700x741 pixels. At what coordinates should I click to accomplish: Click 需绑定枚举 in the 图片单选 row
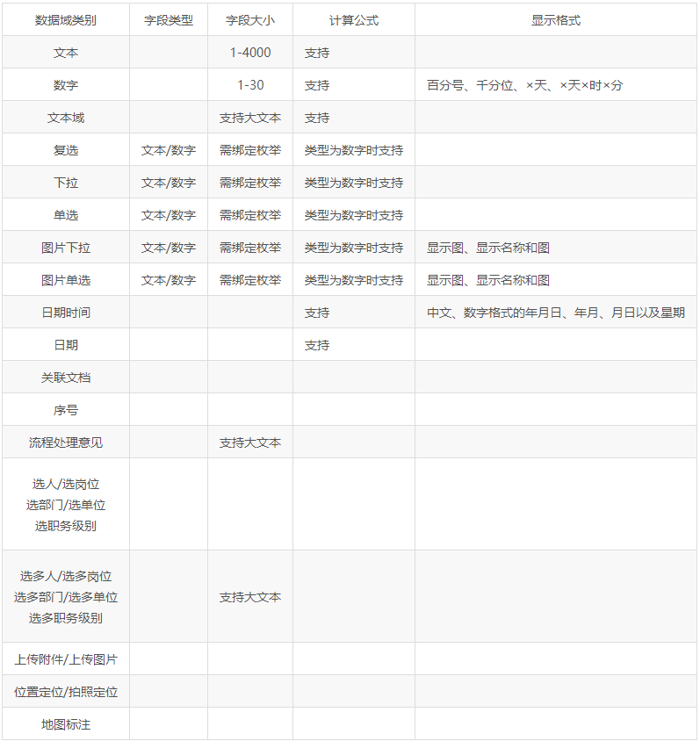tap(250, 281)
